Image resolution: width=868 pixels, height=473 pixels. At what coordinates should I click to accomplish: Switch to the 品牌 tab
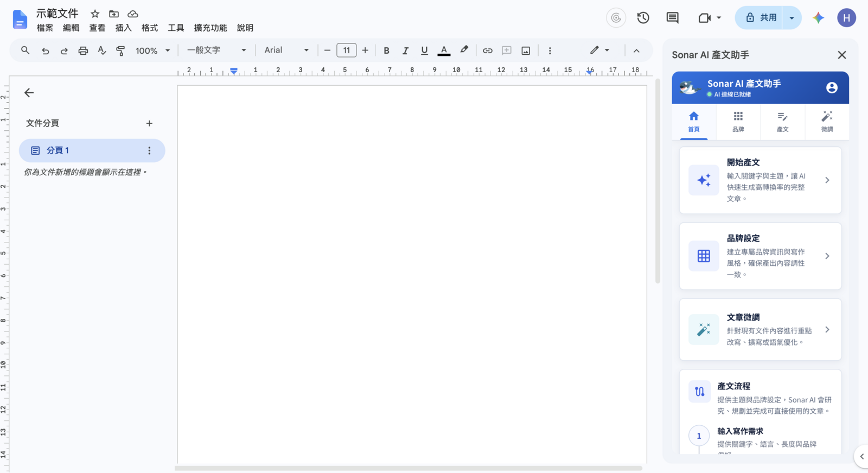(738, 122)
